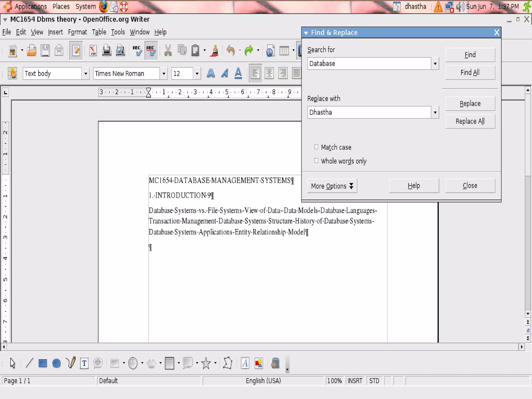This screenshot has width=532, height=399.
Task: Open the font size 12 dropdown
Action: click(x=197, y=74)
